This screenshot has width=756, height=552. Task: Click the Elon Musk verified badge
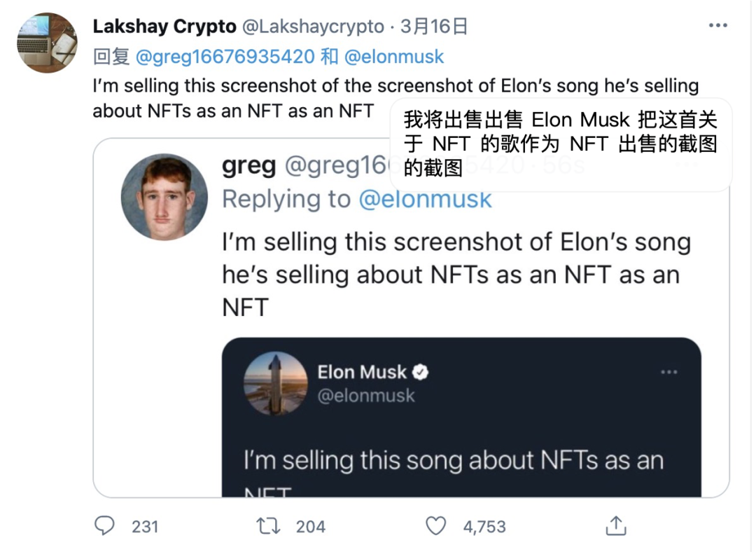tap(421, 372)
